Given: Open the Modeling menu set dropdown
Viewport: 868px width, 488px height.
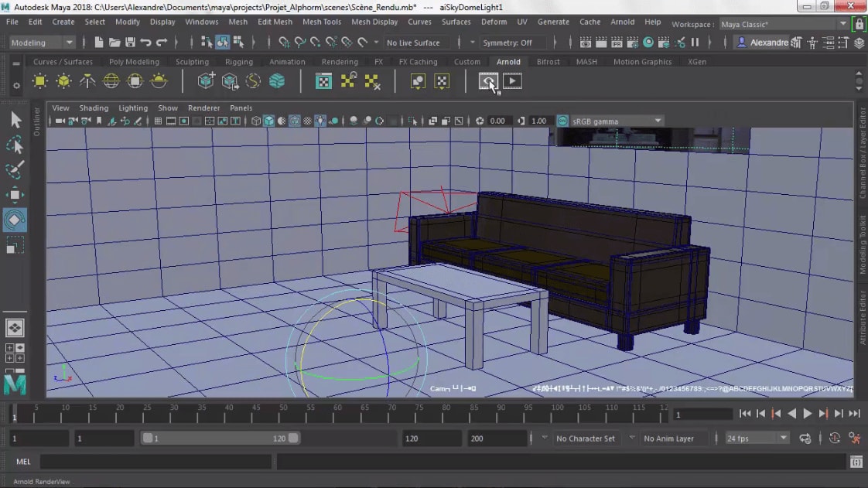Looking at the screenshot, I should (x=42, y=43).
